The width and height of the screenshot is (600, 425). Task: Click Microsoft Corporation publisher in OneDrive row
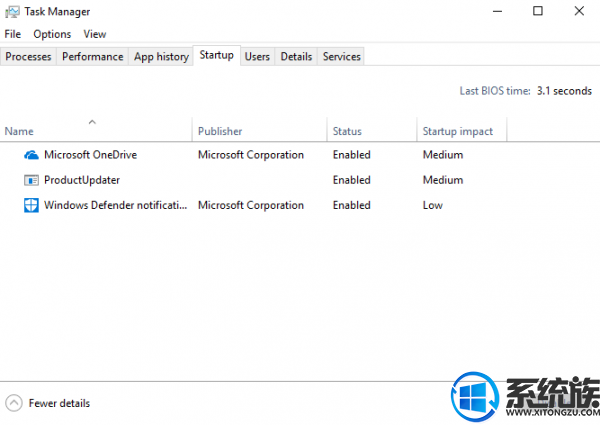(x=251, y=155)
